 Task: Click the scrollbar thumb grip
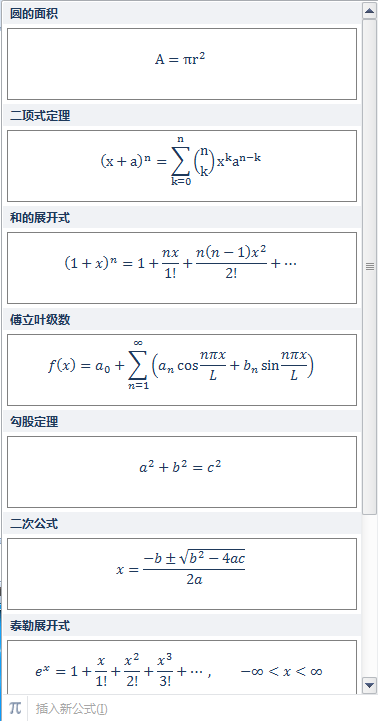[x=370, y=266]
